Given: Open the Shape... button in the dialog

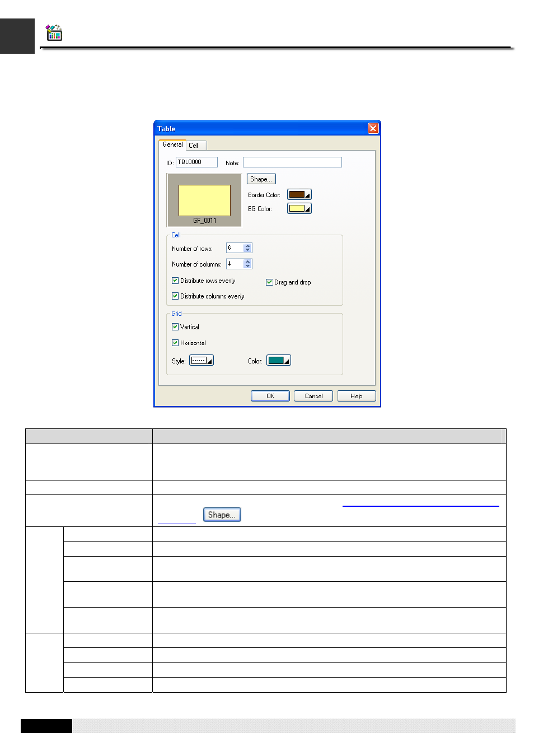Looking at the screenshot, I should (x=261, y=179).
